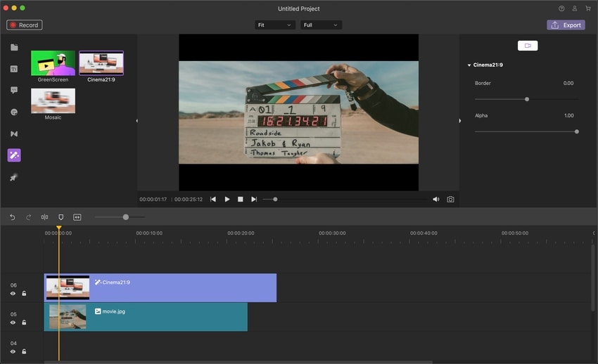Collapse the left media panel arrow
The width and height of the screenshot is (598, 364).
[x=137, y=121]
